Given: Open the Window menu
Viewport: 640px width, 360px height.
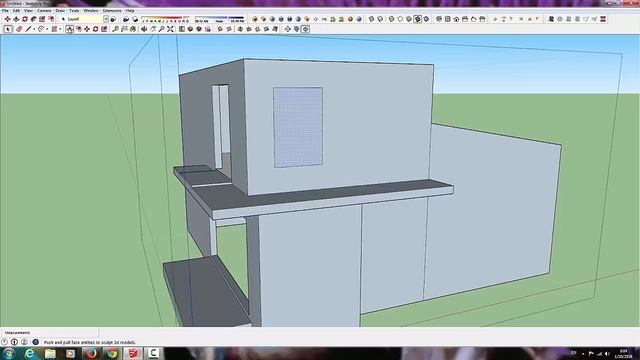Looking at the screenshot, I should 91,11.
